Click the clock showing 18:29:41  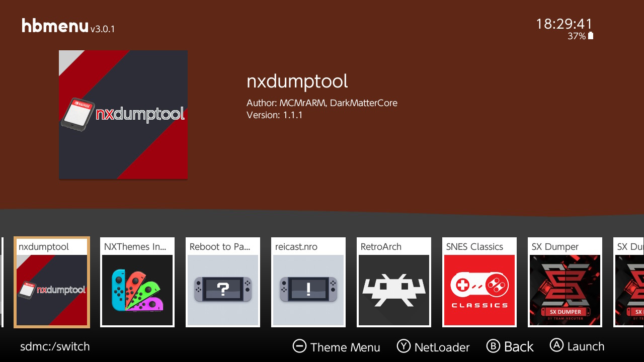point(565,23)
